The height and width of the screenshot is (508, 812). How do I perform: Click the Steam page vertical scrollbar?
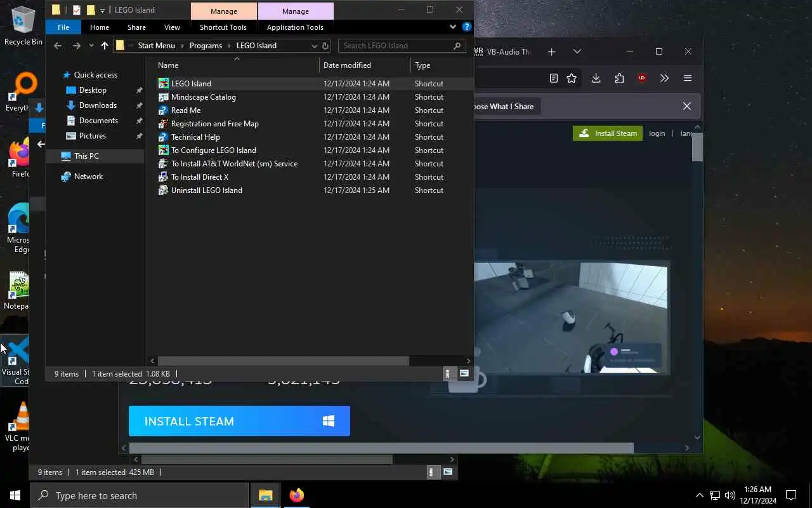click(x=697, y=147)
